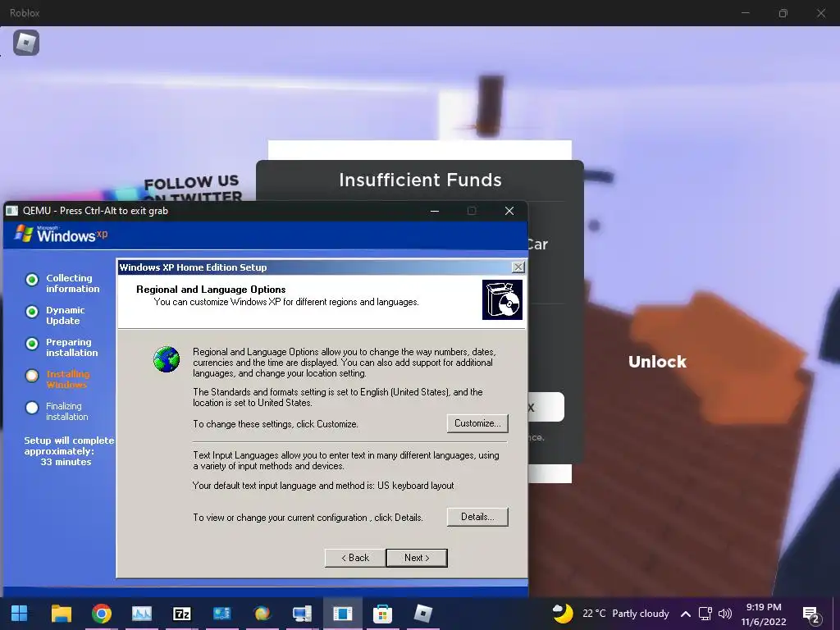Viewport: 840px width, 630px height.
Task: Open the weather widget showing 22 °C
Action: 610,614
